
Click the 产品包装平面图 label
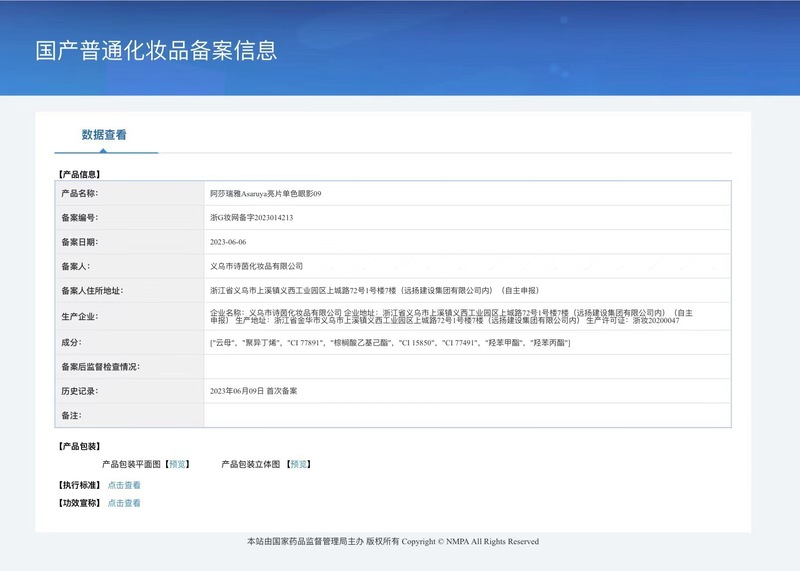(131, 464)
